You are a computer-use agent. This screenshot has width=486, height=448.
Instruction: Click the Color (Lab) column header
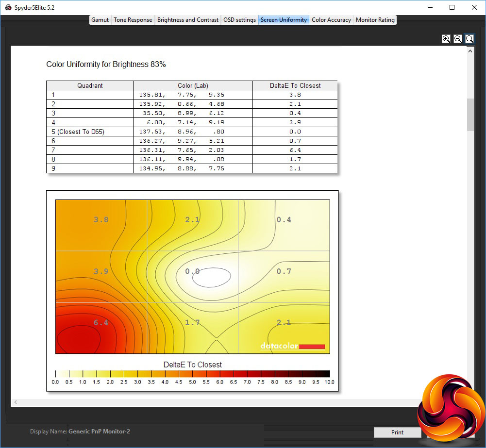point(193,85)
